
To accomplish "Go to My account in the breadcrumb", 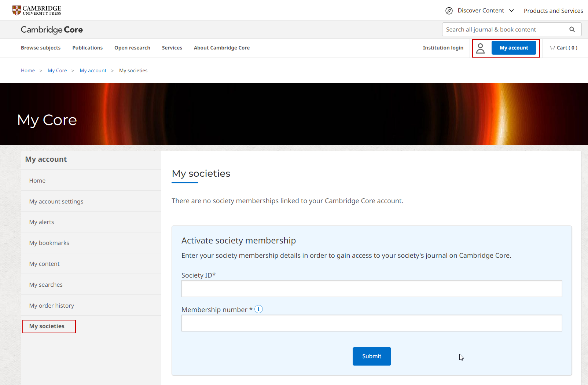I will [93, 70].
